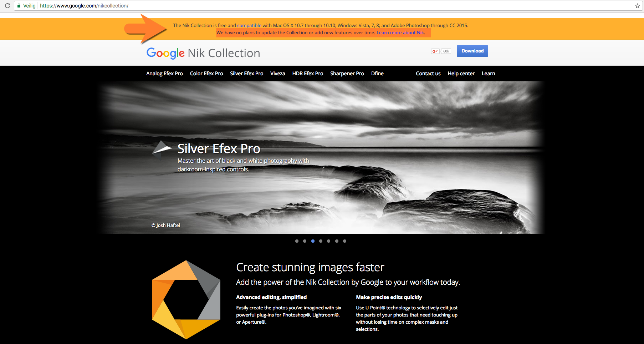Go to Silver Efex Pro nav item
The image size is (644, 344).
click(x=247, y=74)
